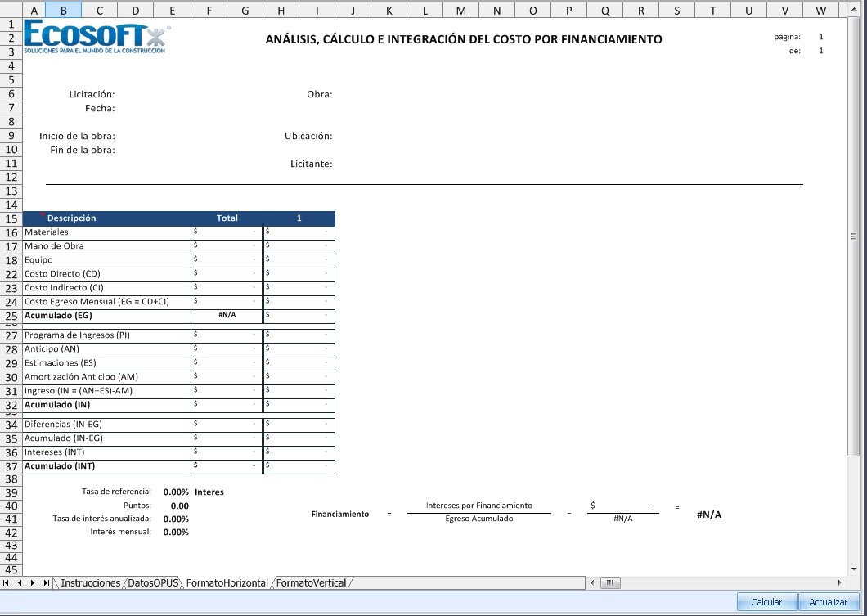This screenshot has height=616, width=867.
Task: Click the horizontal scrollbar left arrow
Action: [x=593, y=582]
